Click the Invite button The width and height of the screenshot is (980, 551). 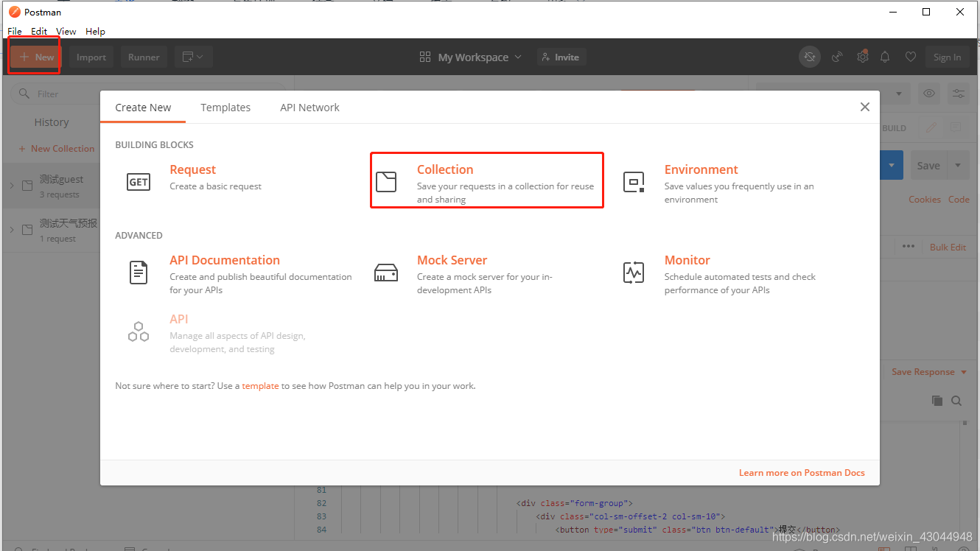(561, 57)
